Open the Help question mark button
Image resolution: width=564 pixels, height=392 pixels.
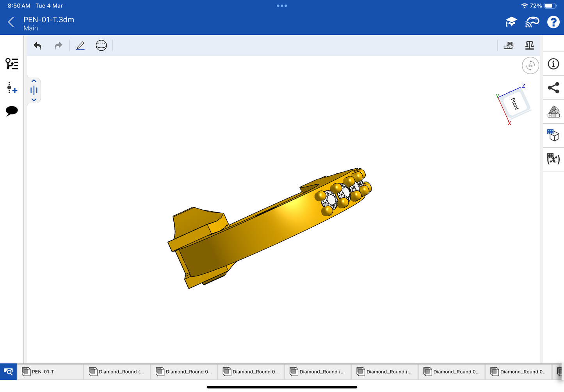click(553, 22)
